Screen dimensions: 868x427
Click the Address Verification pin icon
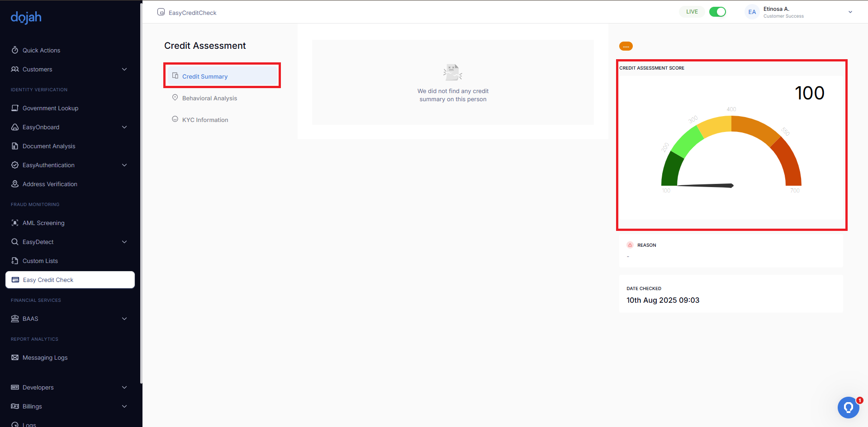(15, 184)
